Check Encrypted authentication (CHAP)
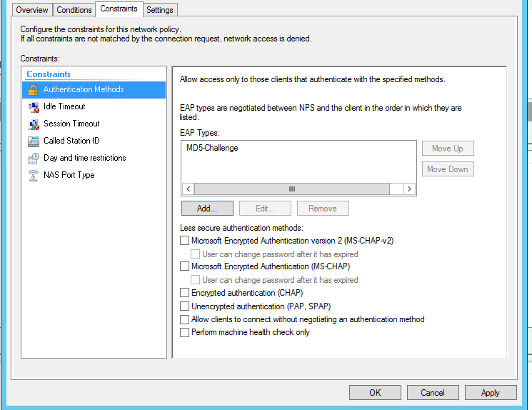This screenshot has width=532, height=410. pos(184,293)
